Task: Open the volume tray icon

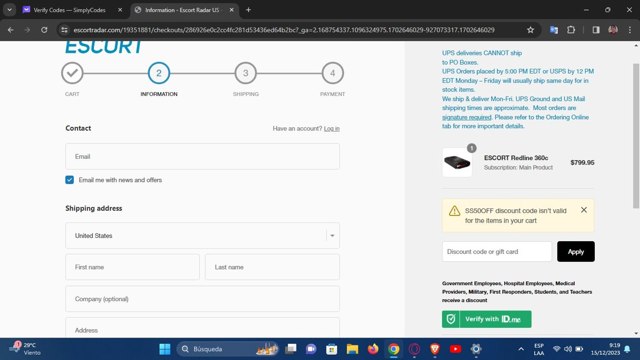Action: point(568,349)
